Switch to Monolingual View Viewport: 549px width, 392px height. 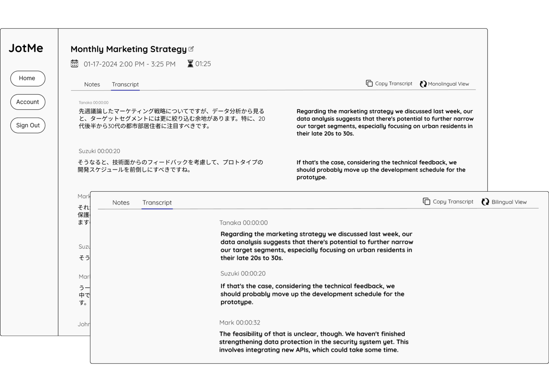(449, 84)
